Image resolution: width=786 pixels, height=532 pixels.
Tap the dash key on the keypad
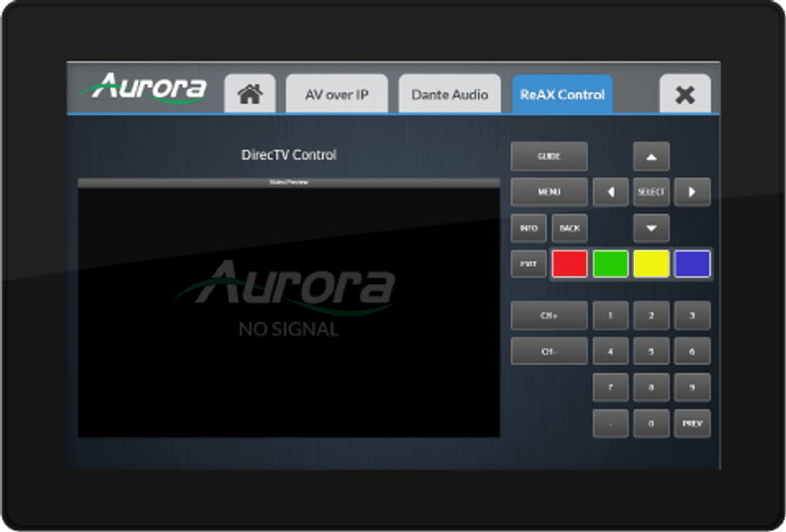point(610,424)
